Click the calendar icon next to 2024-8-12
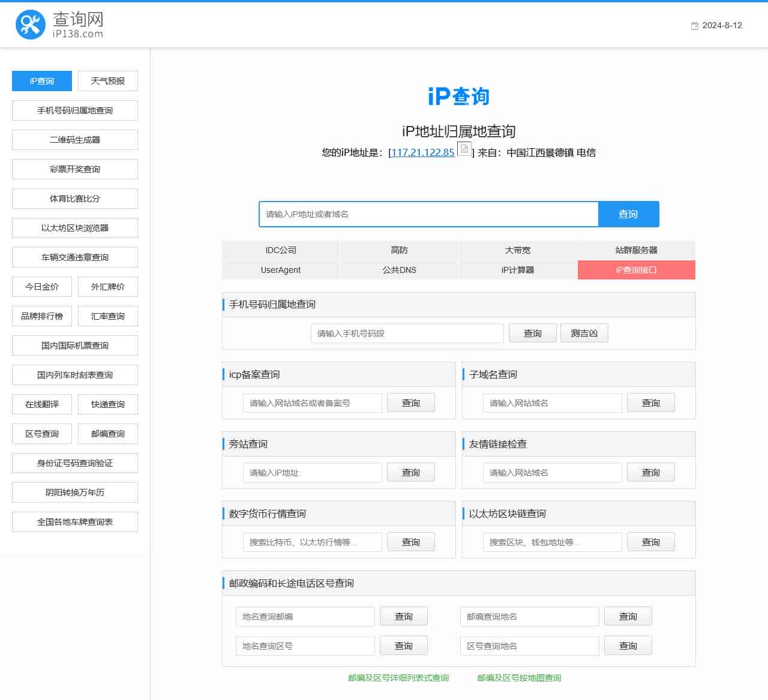Image resolution: width=768 pixels, height=700 pixels. click(x=695, y=26)
